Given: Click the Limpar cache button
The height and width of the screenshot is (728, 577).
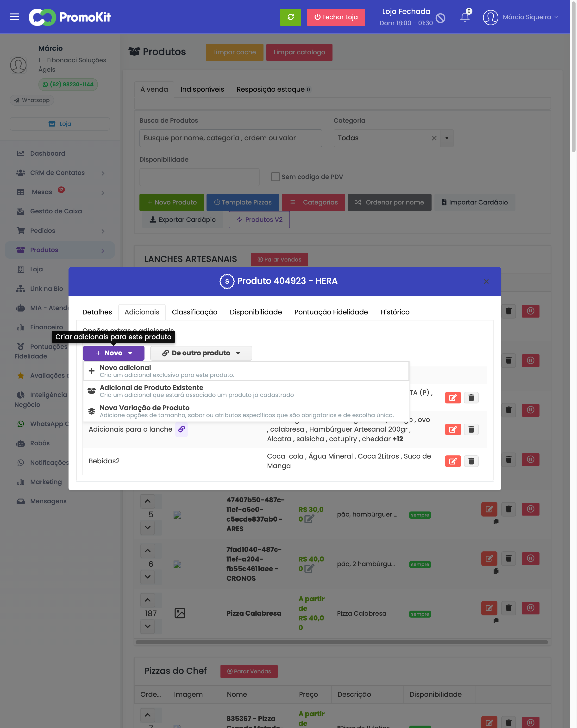Looking at the screenshot, I should (234, 52).
